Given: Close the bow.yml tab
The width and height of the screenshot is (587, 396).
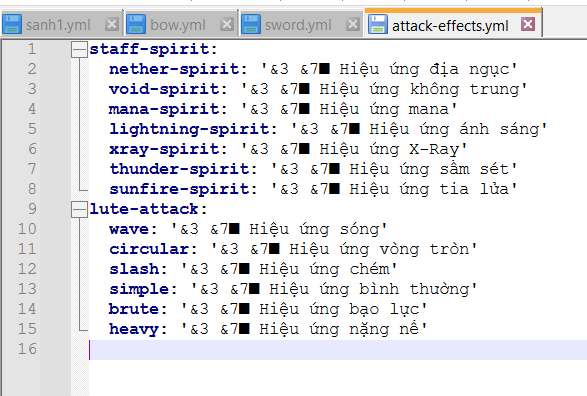Looking at the screenshot, I should tap(226, 24).
